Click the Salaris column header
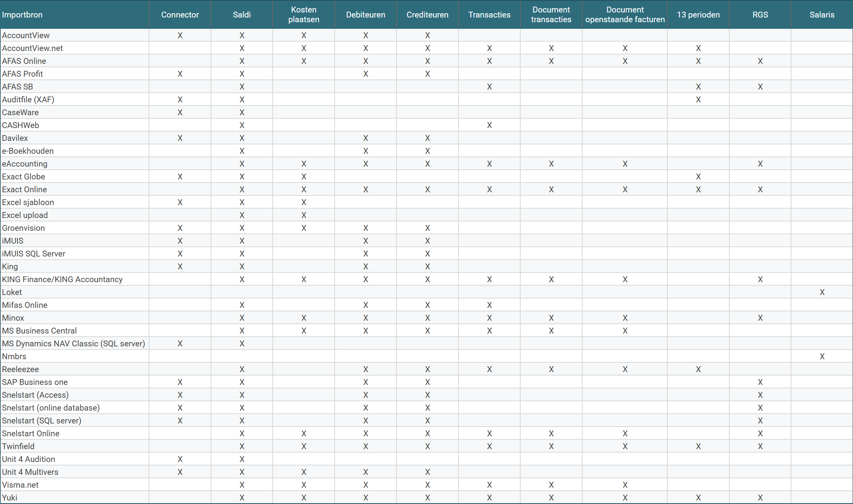Viewport: 853px width, 504px height. pos(822,15)
